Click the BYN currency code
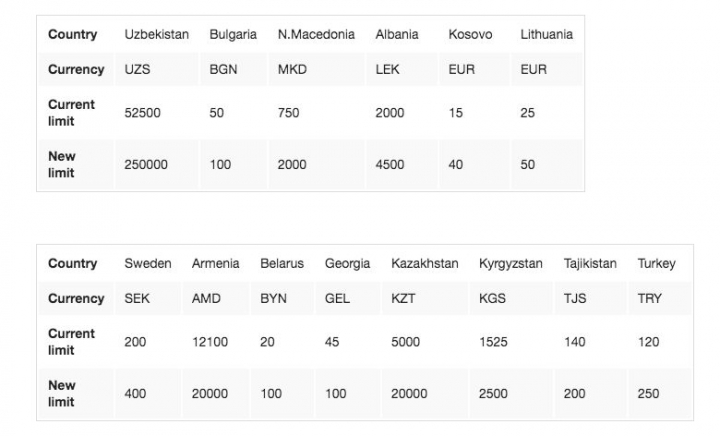 (x=274, y=299)
